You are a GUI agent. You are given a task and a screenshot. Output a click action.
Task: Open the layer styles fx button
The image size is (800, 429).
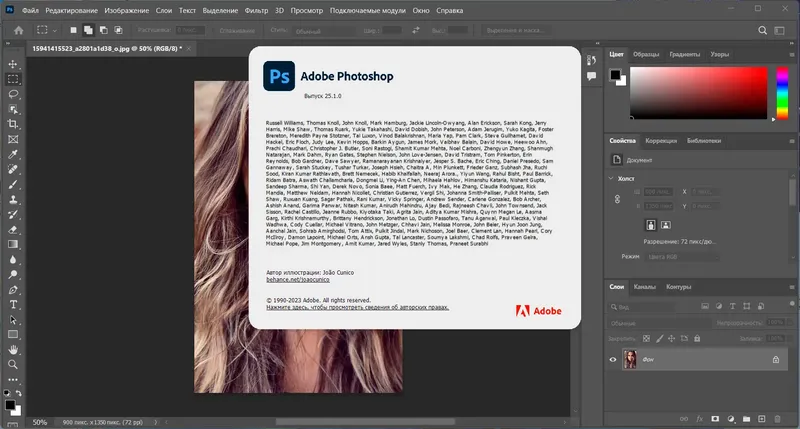(699, 419)
